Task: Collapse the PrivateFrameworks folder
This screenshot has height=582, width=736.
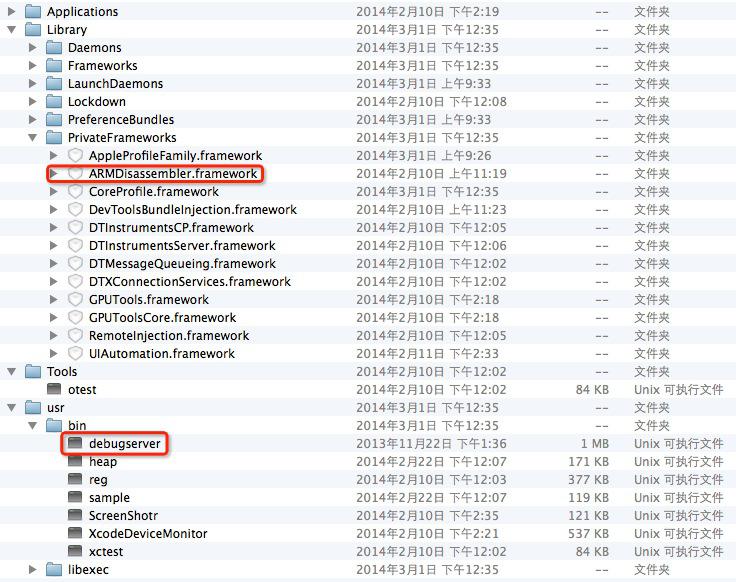Action: click(32, 138)
